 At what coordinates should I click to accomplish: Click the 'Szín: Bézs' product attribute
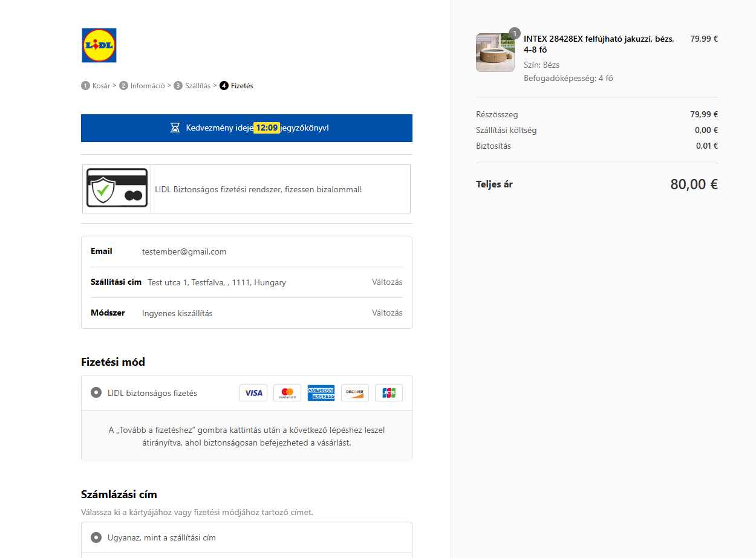pyautogui.click(x=541, y=65)
